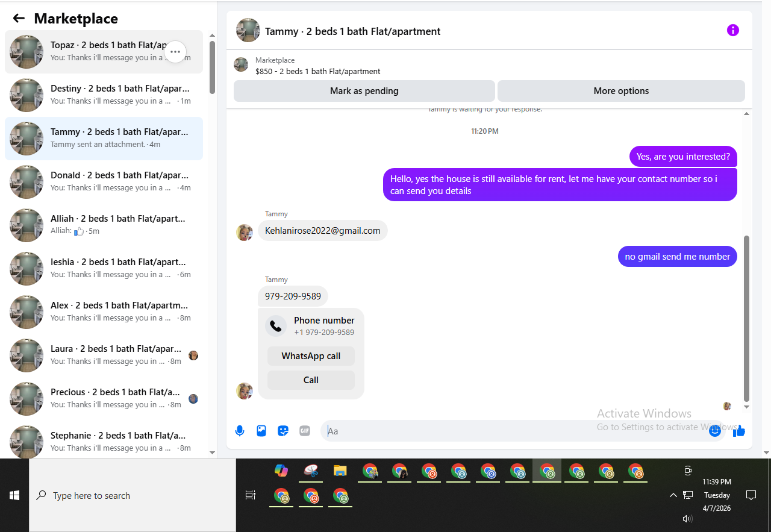Viewport: 771px width, 532px height.
Task: Open the Meet Now tray icon
Action: pyautogui.click(x=688, y=471)
